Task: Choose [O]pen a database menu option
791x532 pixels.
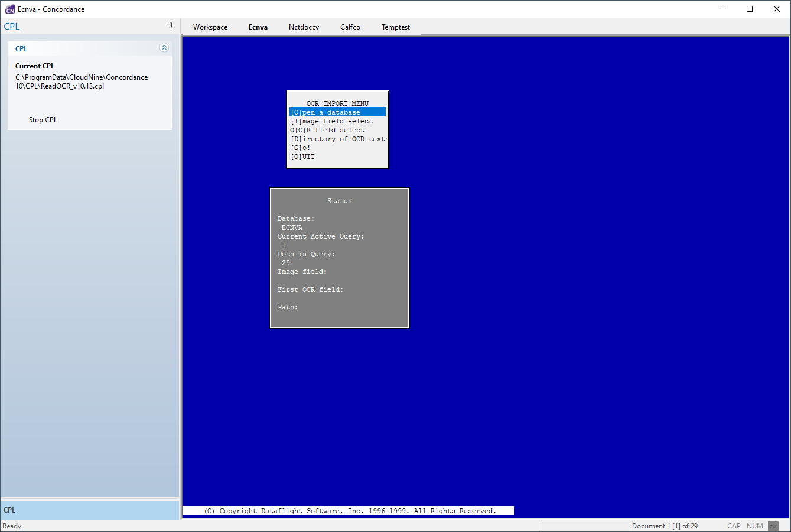Action: click(x=337, y=112)
